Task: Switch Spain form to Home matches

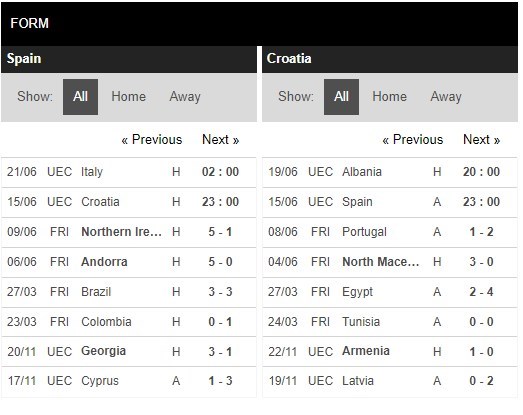Action: (128, 97)
